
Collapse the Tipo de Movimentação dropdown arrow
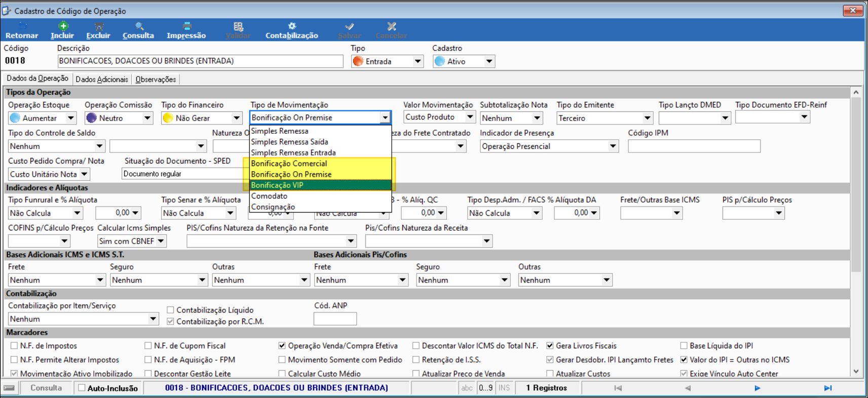tap(385, 117)
